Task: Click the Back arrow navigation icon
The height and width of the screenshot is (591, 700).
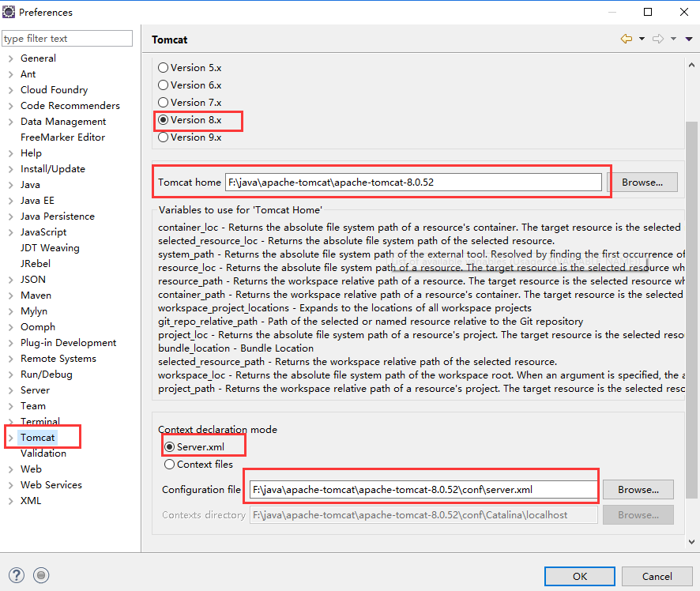Action: point(627,39)
